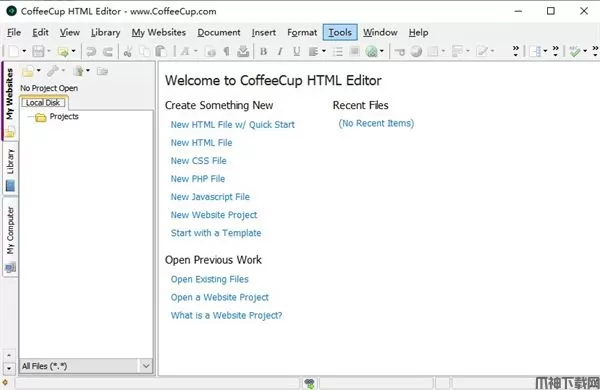This screenshot has height=390, width=600.
Task: Open the sidebar folder icon dropdown arrow
Action: (38, 70)
